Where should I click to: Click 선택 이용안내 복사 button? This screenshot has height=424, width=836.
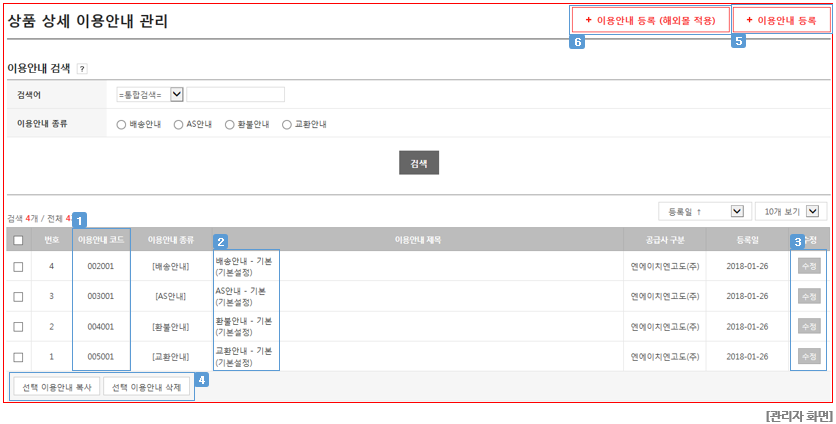click(x=57, y=388)
